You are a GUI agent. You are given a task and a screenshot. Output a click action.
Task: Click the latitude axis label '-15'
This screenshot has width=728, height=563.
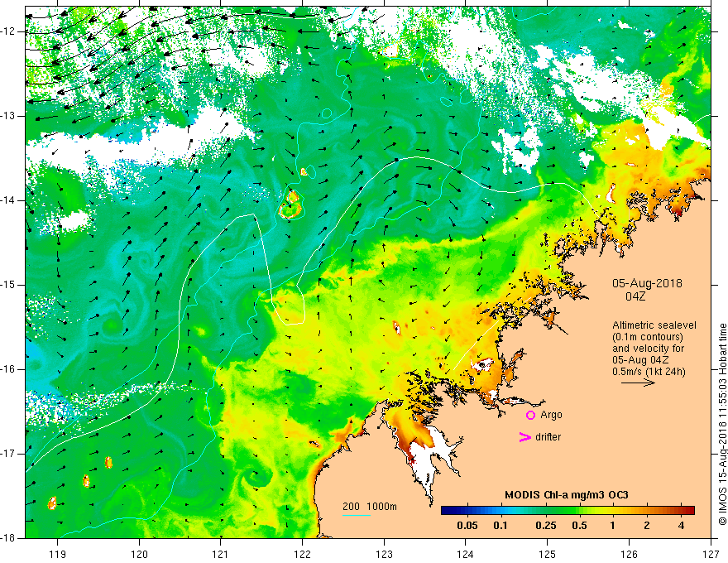(x=8, y=285)
